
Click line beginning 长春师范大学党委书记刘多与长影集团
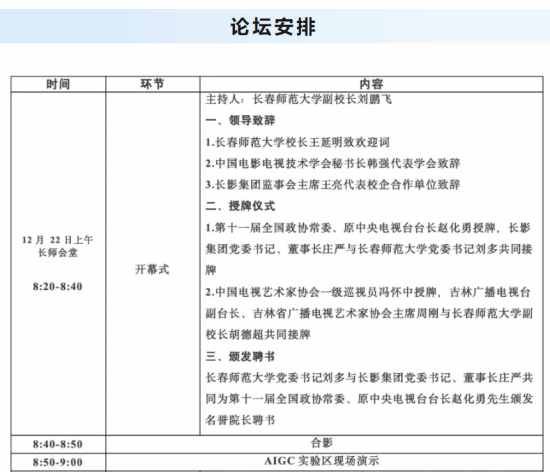tap(369, 378)
